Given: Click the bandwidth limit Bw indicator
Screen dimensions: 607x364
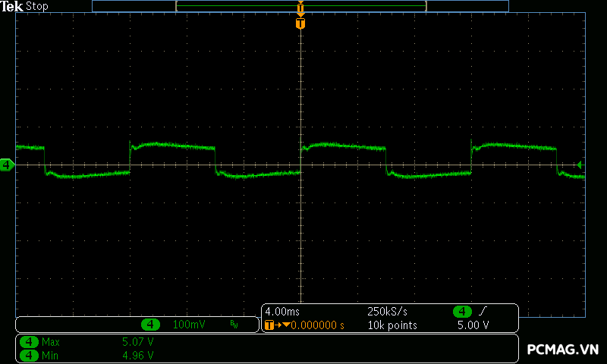Looking at the screenshot, I should [x=234, y=325].
